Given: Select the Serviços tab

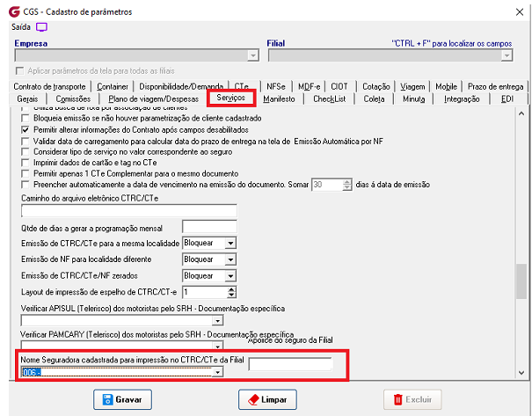Looking at the screenshot, I should point(230,98).
